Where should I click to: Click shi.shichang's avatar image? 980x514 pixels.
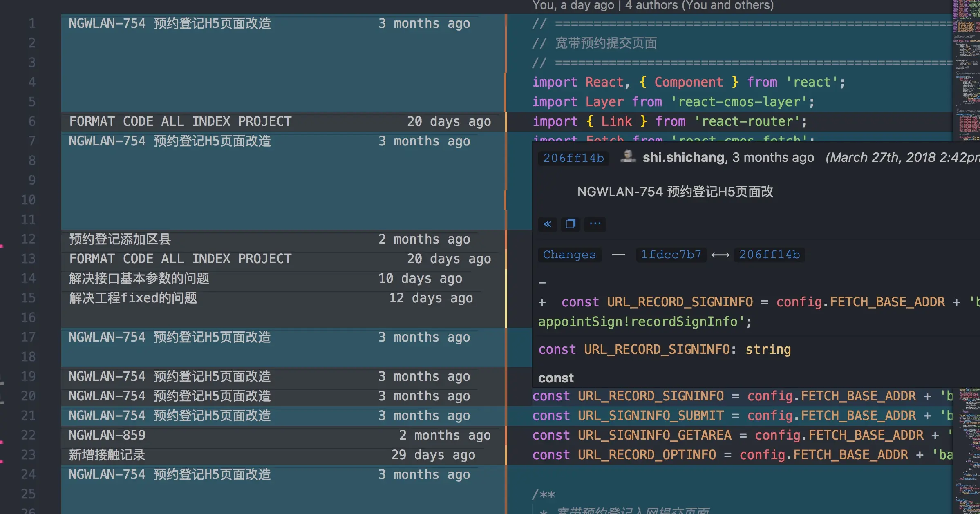628,157
